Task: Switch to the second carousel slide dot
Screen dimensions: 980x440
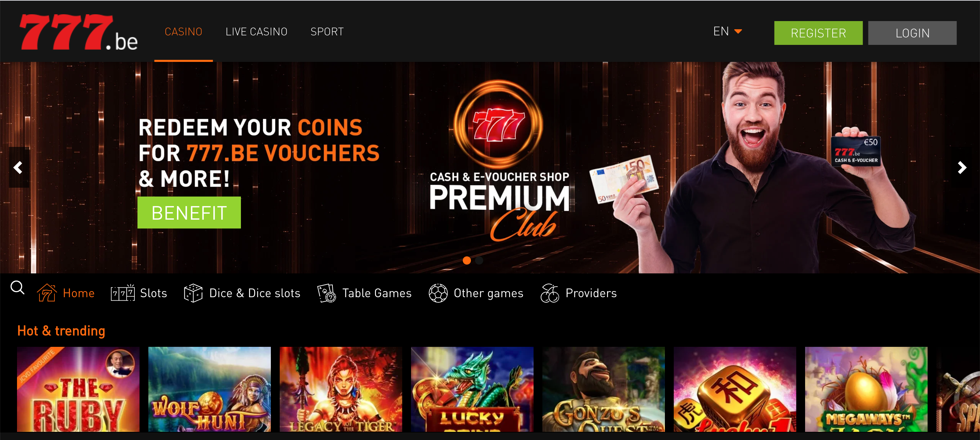Action: click(x=479, y=260)
